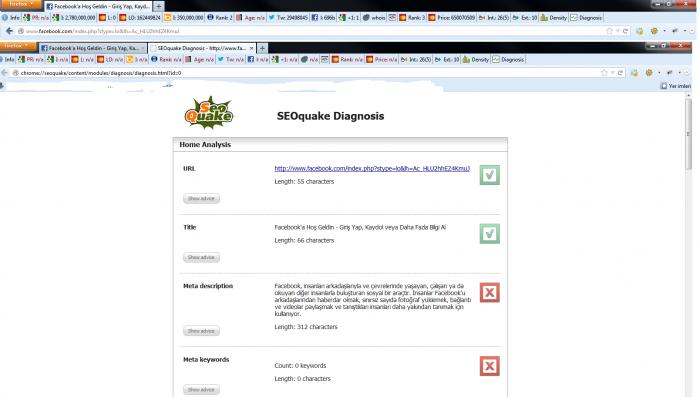This screenshot has width=700, height=397.
Task: Show advice for Title section
Action: coord(201,257)
